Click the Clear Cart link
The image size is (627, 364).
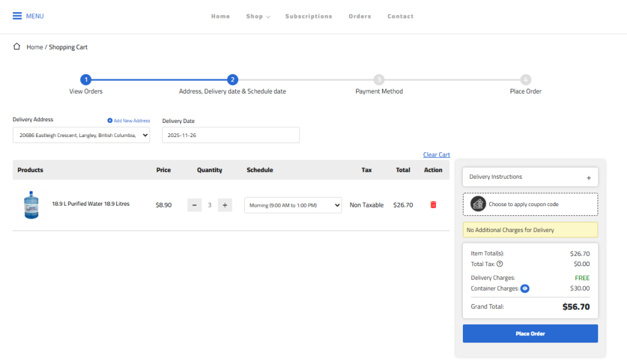436,155
